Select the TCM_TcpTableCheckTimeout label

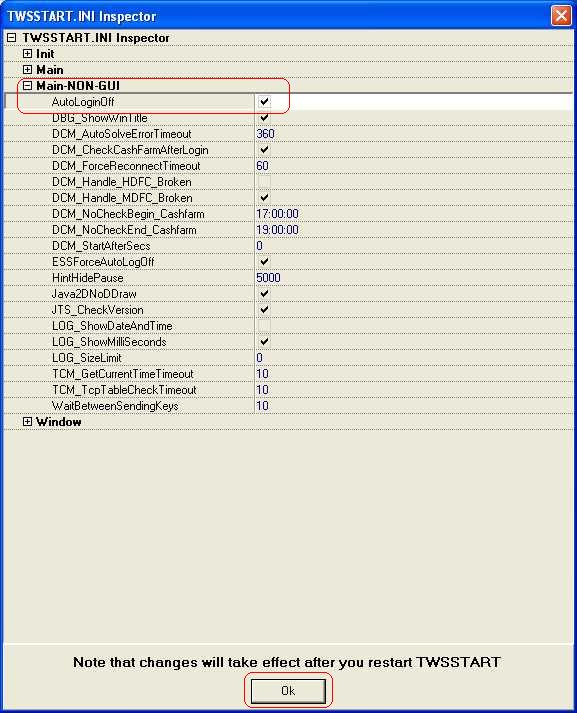[x=124, y=390]
